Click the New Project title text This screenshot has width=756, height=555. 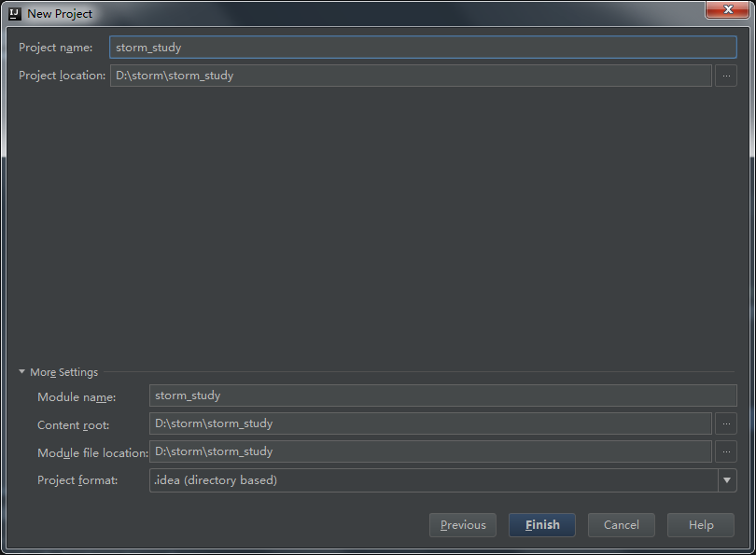tap(60, 14)
